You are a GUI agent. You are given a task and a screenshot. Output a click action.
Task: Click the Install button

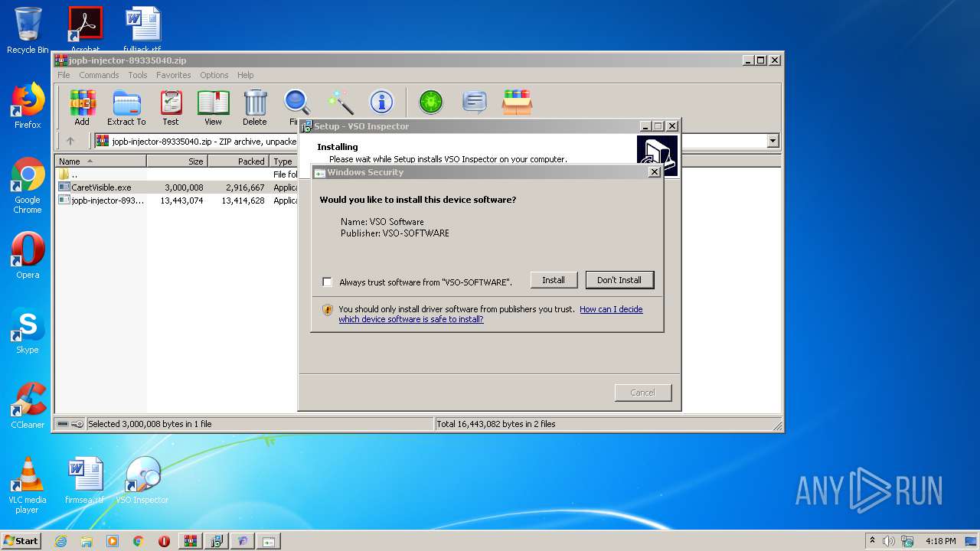pyautogui.click(x=554, y=280)
